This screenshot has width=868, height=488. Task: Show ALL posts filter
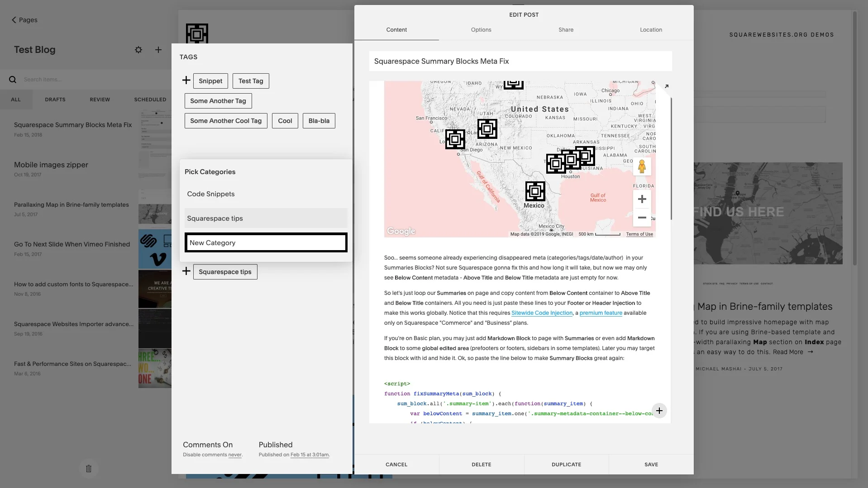[x=16, y=99]
